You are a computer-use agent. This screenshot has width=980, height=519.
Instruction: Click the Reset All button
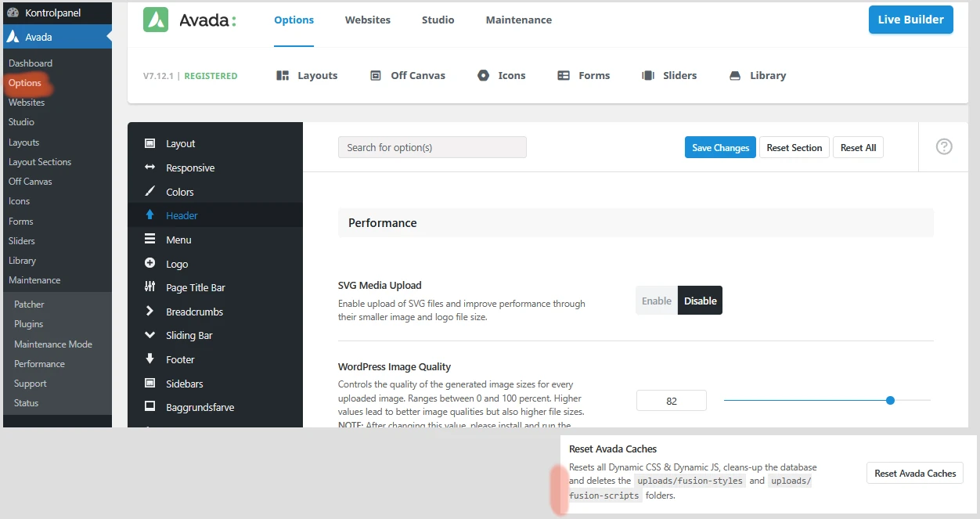pyautogui.click(x=858, y=147)
